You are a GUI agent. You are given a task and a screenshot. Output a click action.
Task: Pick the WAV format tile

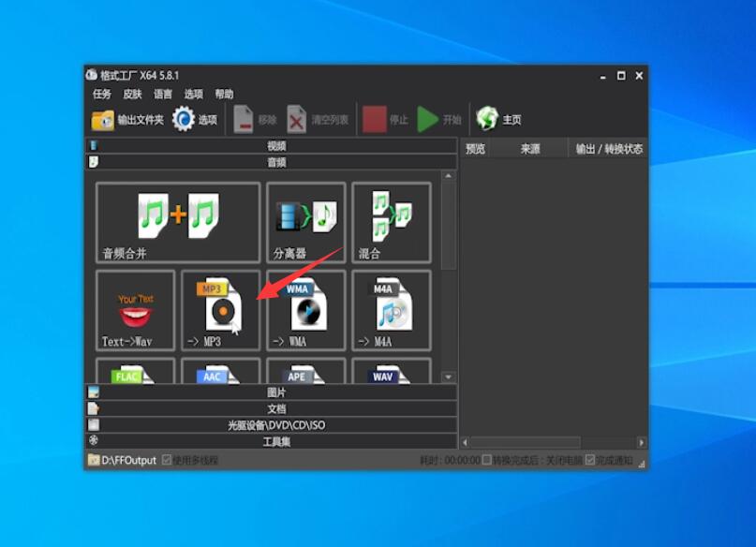(x=392, y=371)
